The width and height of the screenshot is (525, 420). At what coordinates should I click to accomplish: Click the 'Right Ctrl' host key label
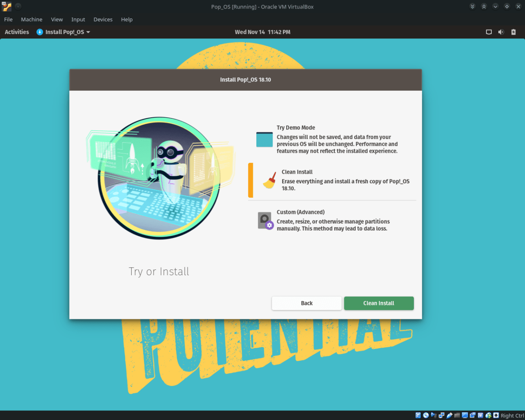tap(512, 415)
